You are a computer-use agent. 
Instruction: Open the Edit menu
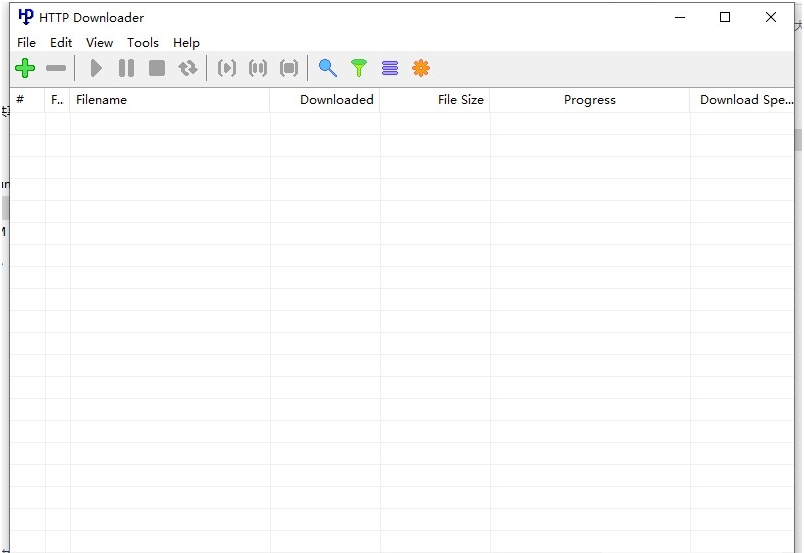click(x=61, y=43)
